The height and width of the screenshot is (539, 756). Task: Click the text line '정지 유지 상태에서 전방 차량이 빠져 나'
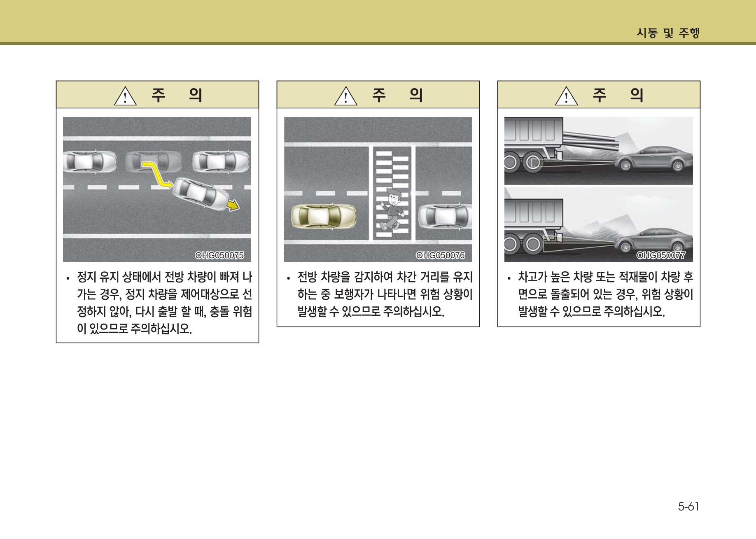click(164, 277)
